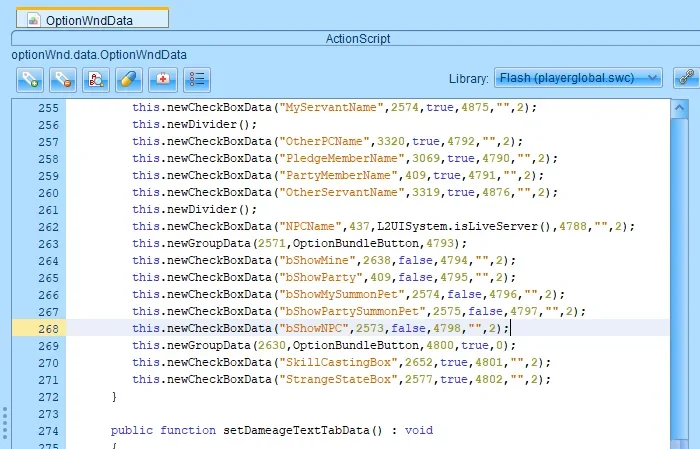Click the closing brace on line 272
The height and width of the screenshot is (449, 700).
114,396
